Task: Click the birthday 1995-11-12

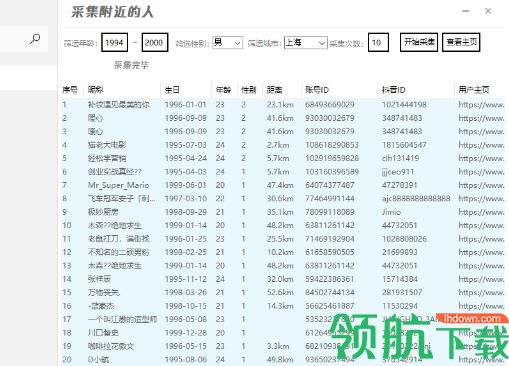Action: click(x=186, y=279)
